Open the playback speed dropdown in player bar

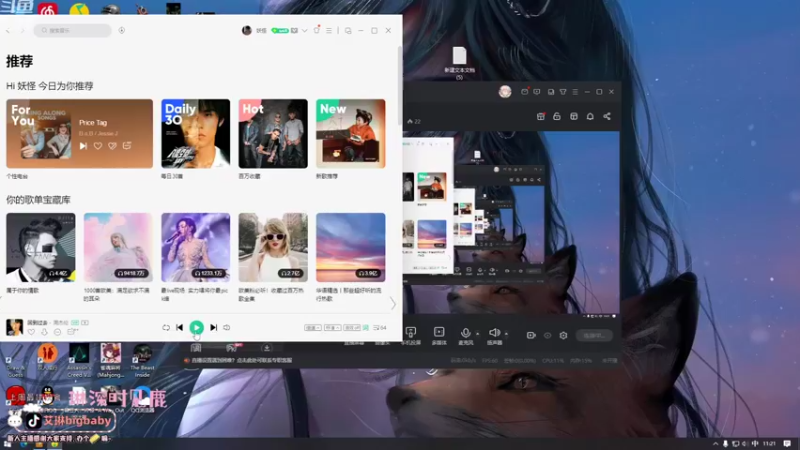click(313, 328)
